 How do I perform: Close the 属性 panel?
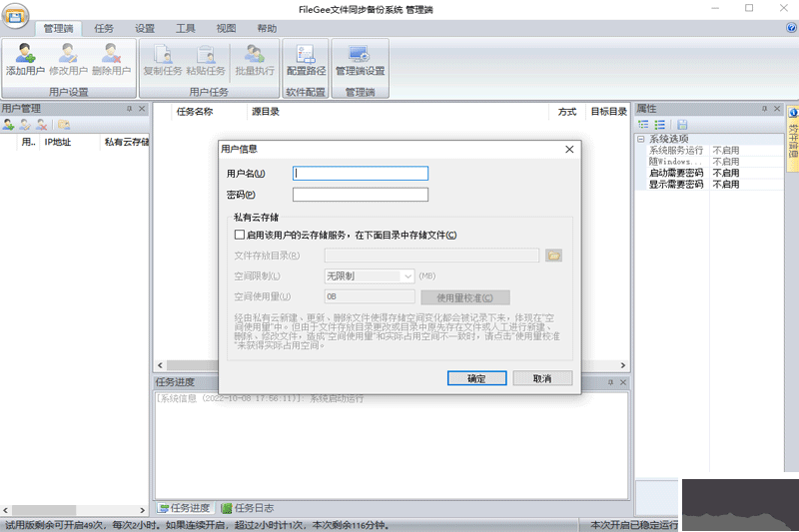[777, 109]
